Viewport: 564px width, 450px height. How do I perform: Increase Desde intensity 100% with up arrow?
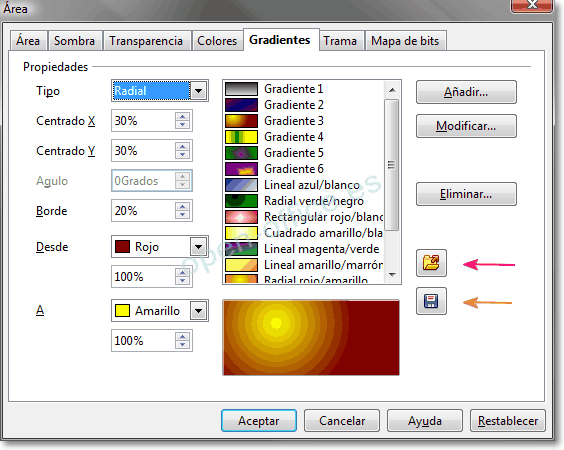(183, 272)
